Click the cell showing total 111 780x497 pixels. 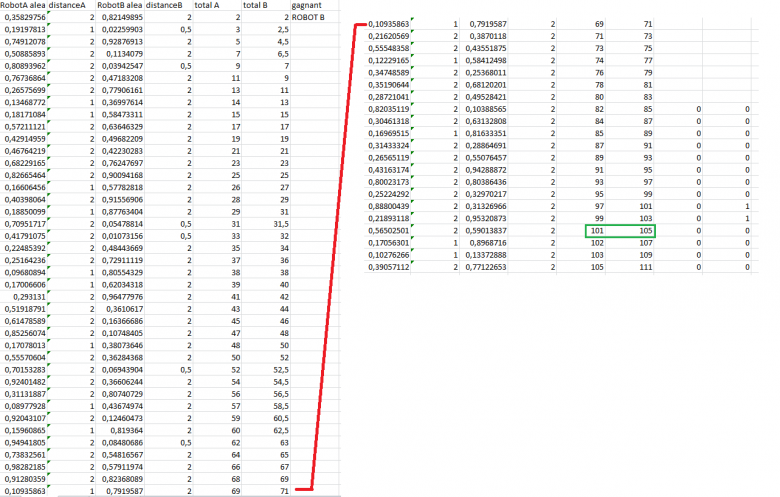tap(647, 268)
